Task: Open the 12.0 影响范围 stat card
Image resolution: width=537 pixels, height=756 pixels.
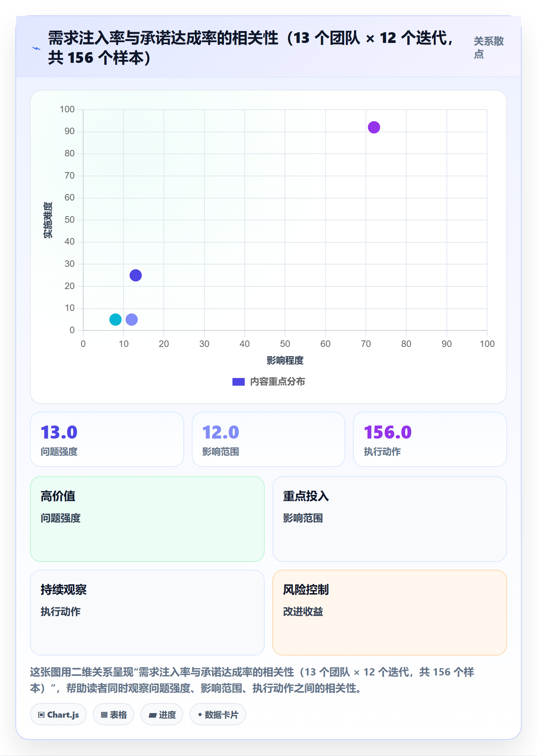Action: point(268,439)
